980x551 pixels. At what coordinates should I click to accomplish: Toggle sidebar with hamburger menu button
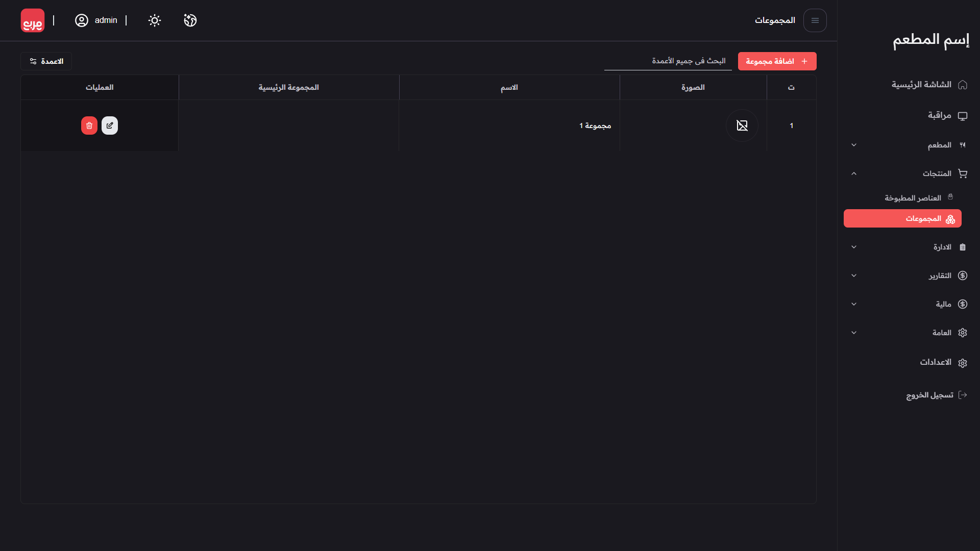pos(815,20)
